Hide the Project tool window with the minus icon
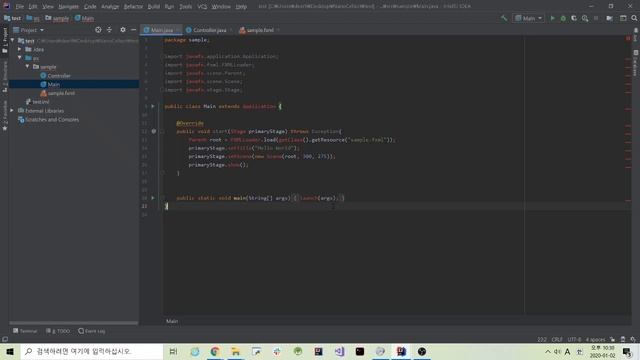This screenshot has height=360, width=640. click(133, 30)
